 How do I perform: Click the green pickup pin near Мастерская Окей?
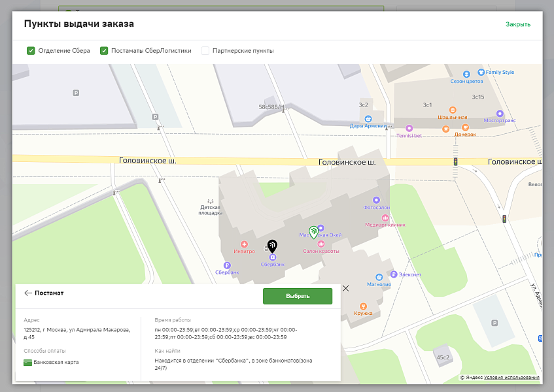(313, 231)
